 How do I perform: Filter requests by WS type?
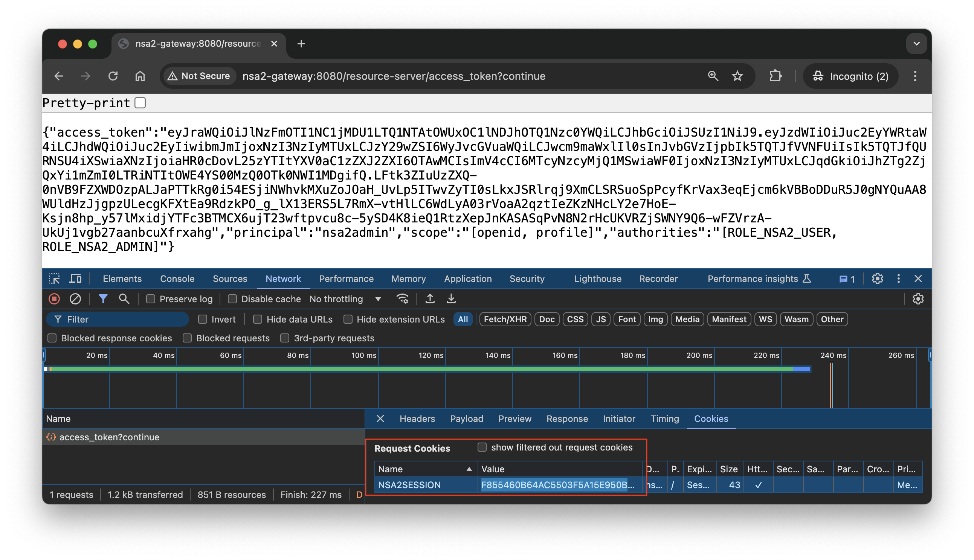(765, 320)
